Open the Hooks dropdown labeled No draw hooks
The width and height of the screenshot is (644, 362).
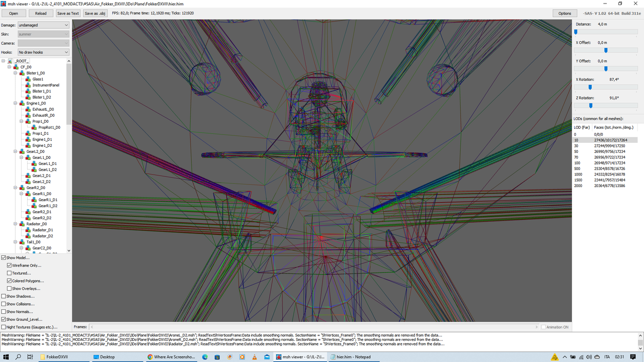coord(43,52)
